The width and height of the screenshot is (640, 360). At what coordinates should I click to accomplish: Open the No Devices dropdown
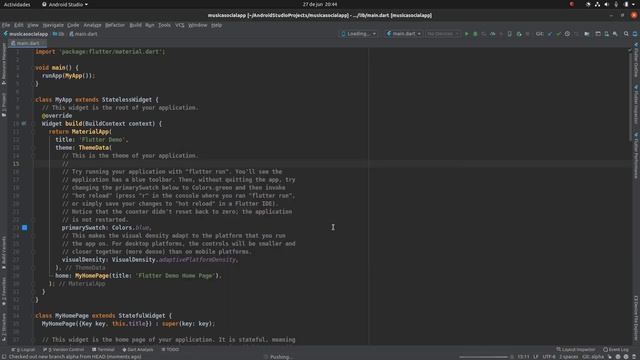[442, 34]
